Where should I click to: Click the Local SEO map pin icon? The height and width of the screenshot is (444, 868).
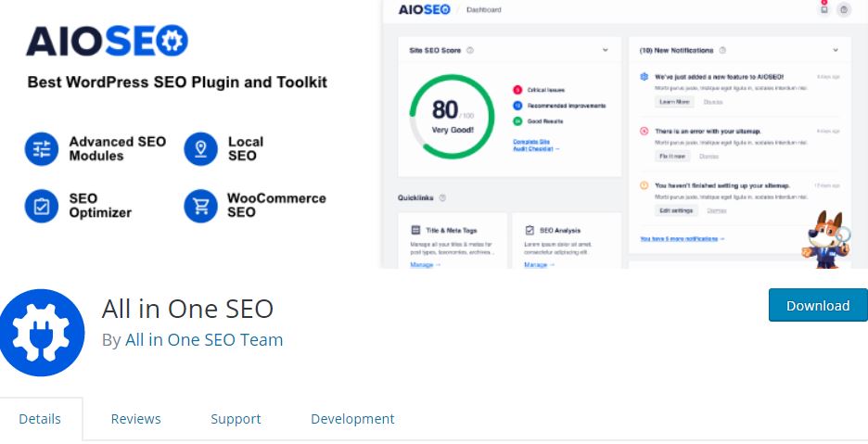click(x=200, y=149)
